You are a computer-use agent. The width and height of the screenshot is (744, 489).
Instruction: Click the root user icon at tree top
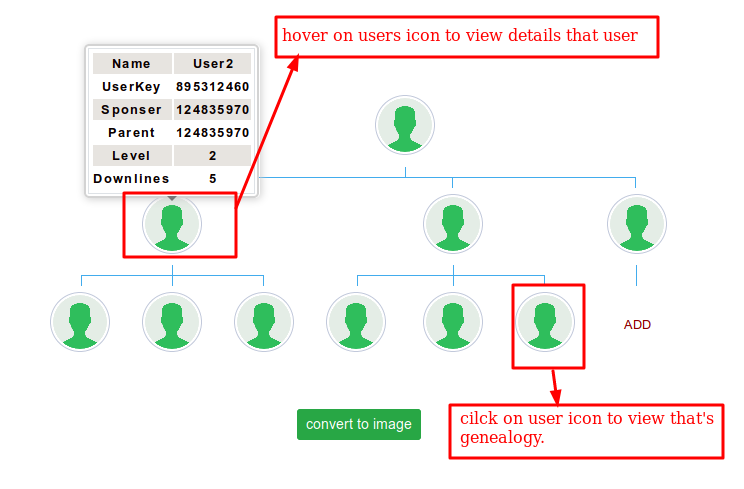[405, 125]
